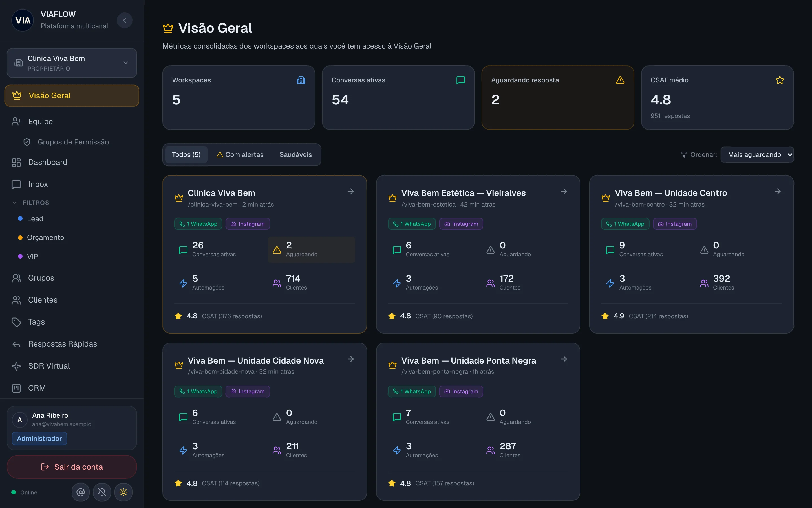The height and width of the screenshot is (508, 812).
Task: Open Viva Bem — Unidade Centro arrow
Action: pos(777,191)
